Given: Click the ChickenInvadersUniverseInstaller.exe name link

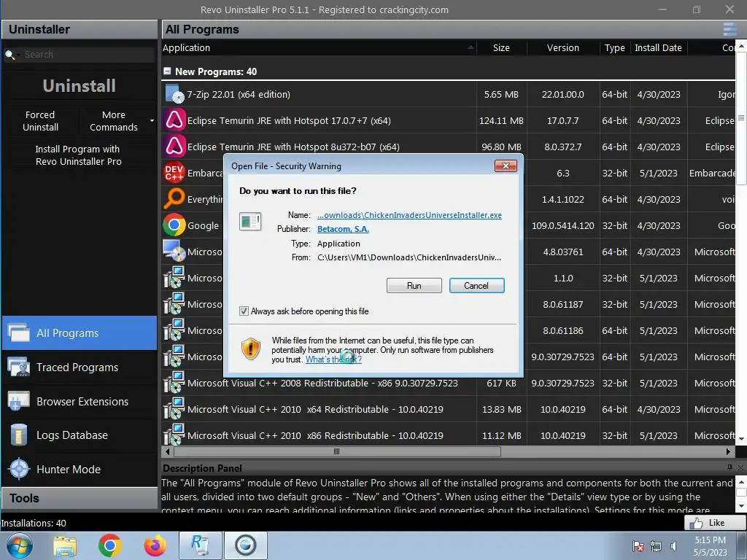Looking at the screenshot, I should tap(409, 215).
